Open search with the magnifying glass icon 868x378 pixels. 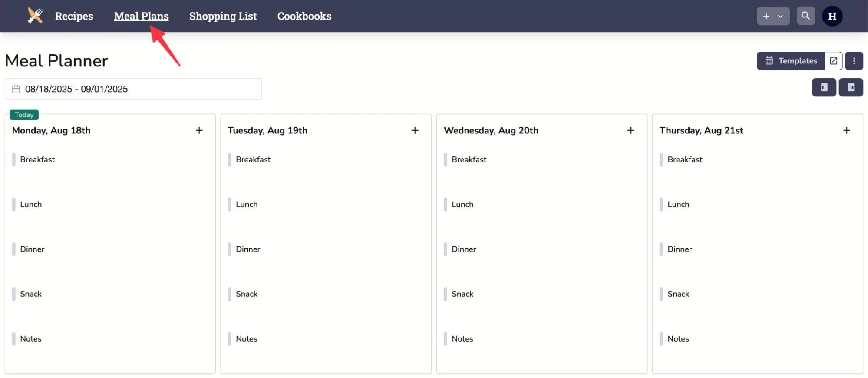point(805,16)
